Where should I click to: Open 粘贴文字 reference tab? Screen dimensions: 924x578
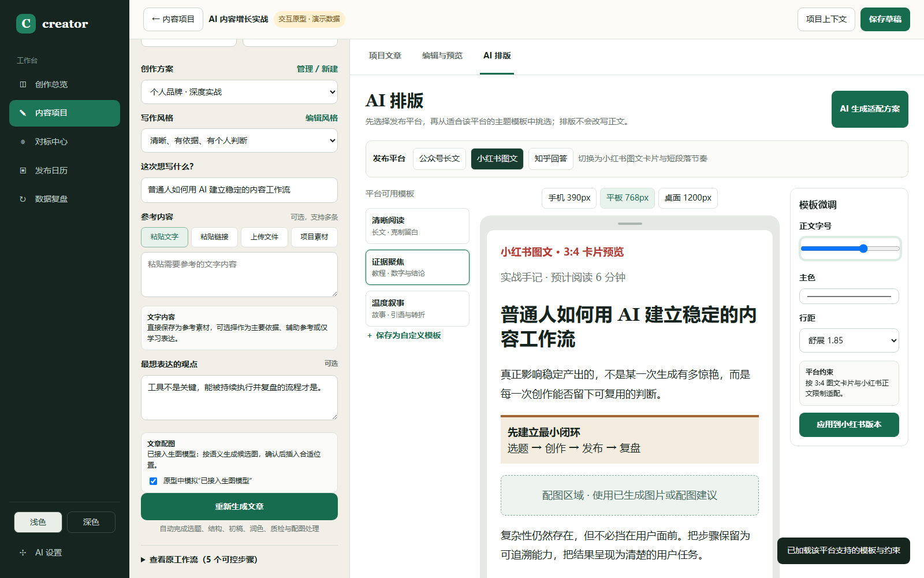coord(165,237)
